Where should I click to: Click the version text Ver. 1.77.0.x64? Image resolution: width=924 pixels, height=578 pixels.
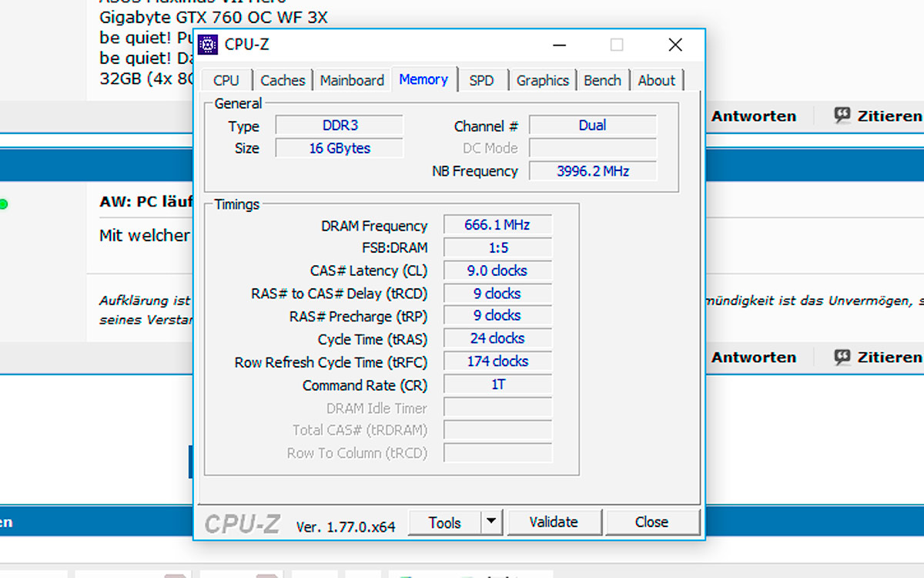[x=346, y=527]
